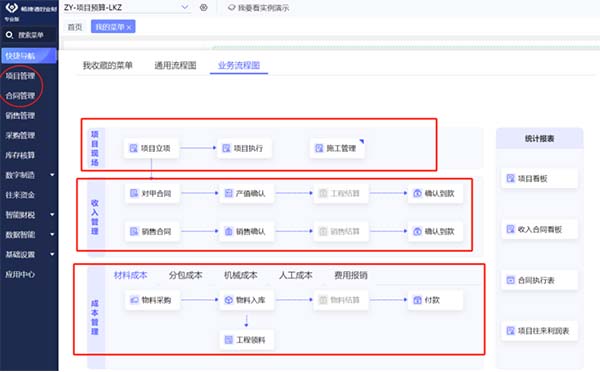The image size is (600, 372).
Task: Close the 我的菜单 tab
Action: point(129,28)
